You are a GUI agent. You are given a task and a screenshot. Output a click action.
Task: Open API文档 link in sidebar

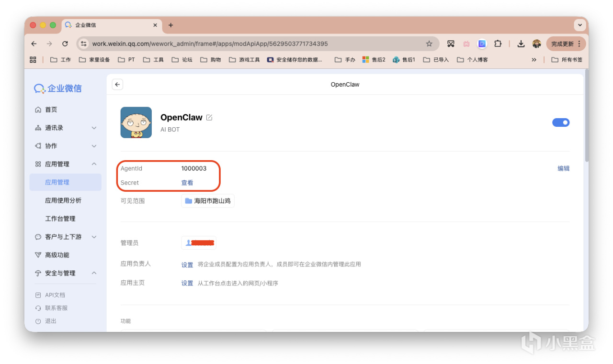(x=50, y=295)
